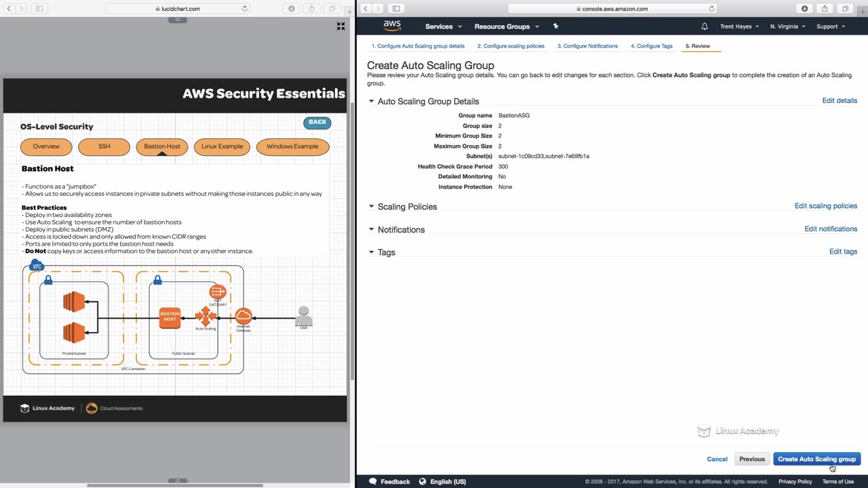This screenshot has height=488, width=868.
Task: Reload the lucidchart.com page
Action: pos(245,9)
